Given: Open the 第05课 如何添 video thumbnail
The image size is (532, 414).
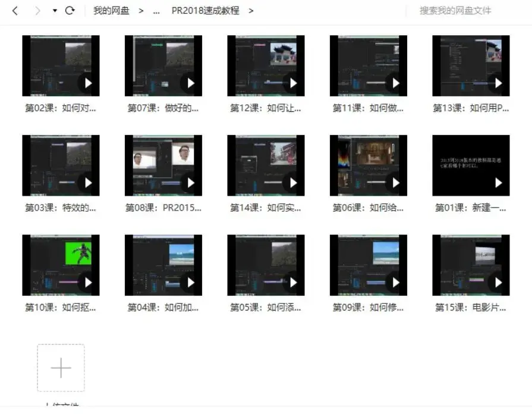Looking at the screenshot, I should (x=266, y=264).
